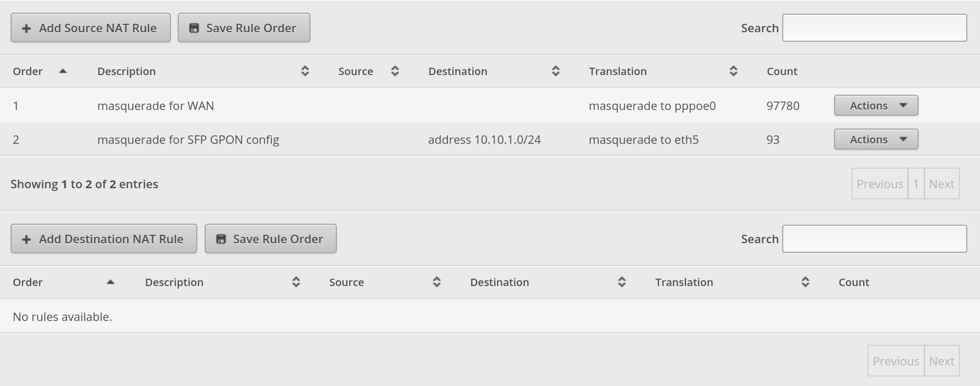
Task: Click Save Rule Order for source NAT rules
Action: 244,28
